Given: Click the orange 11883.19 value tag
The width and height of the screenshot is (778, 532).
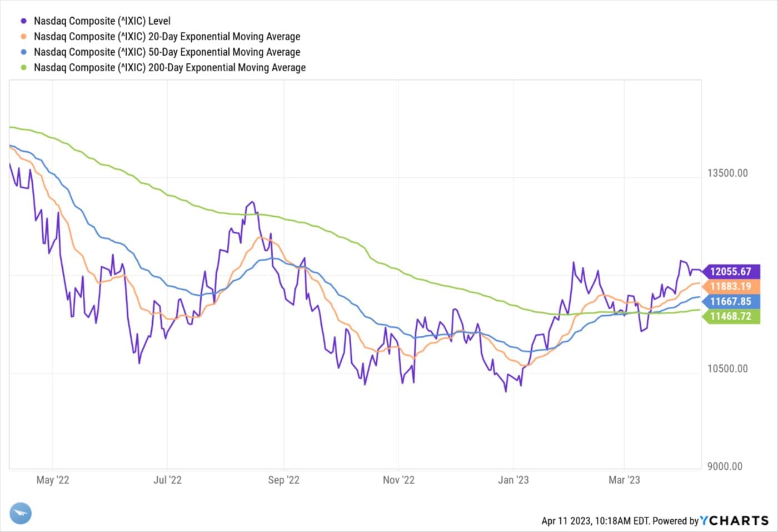Looking at the screenshot, I should point(731,286).
